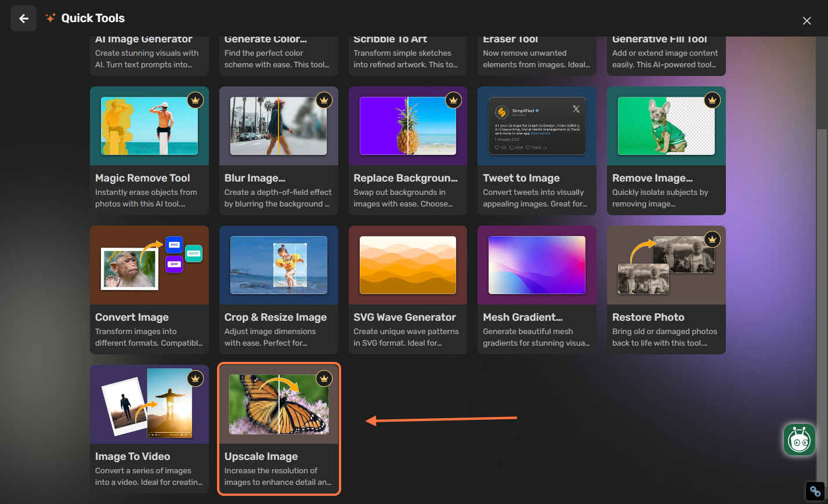828x504 pixels.
Task: Choose the Restore Photo title
Action: [648, 317]
